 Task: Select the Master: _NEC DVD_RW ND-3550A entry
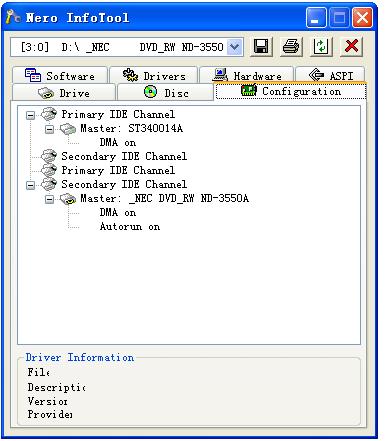[164, 199]
